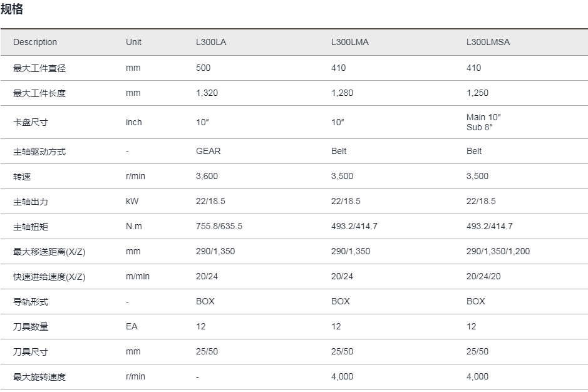The height and width of the screenshot is (392, 588).
Task: Select the 主轴出力 row label
Action: tap(31, 202)
